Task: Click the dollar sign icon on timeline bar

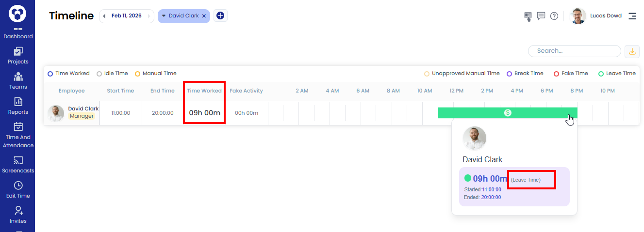Action: tap(508, 113)
